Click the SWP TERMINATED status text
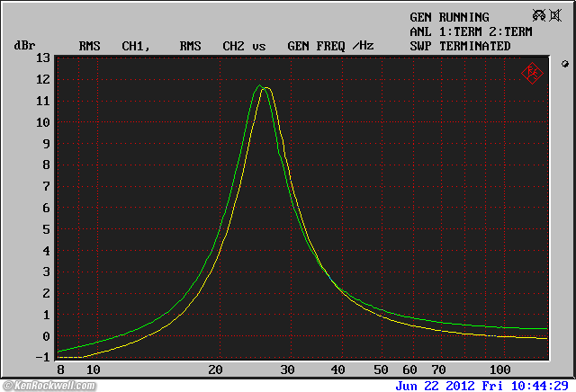Image resolution: width=576 pixels, height=392 pixels. click(x=460, y=46)
